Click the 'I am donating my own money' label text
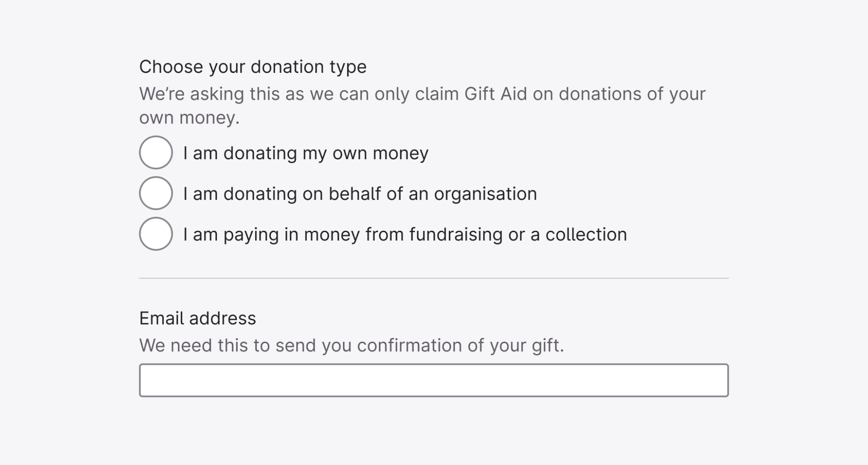 click(306, 153)
